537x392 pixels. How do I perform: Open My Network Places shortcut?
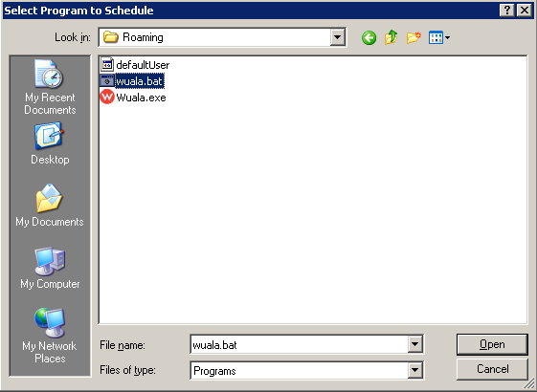coord(50,336)
